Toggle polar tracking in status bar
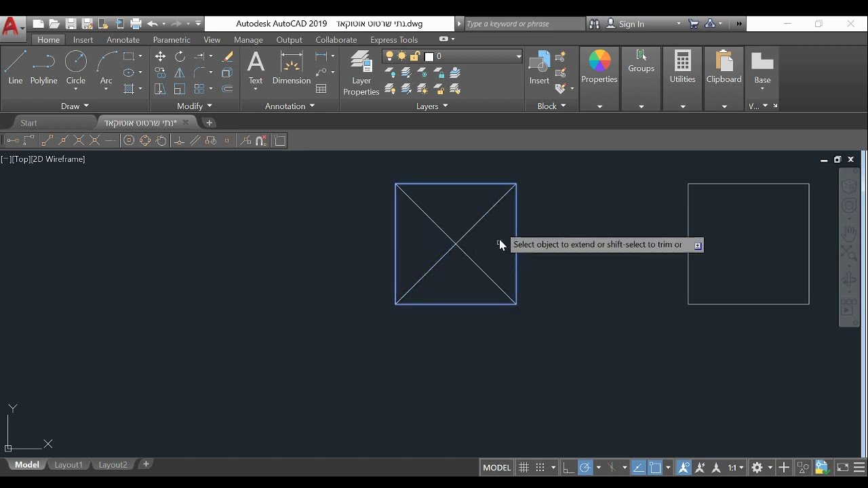868x488 pixels. (x=585, y=468)
